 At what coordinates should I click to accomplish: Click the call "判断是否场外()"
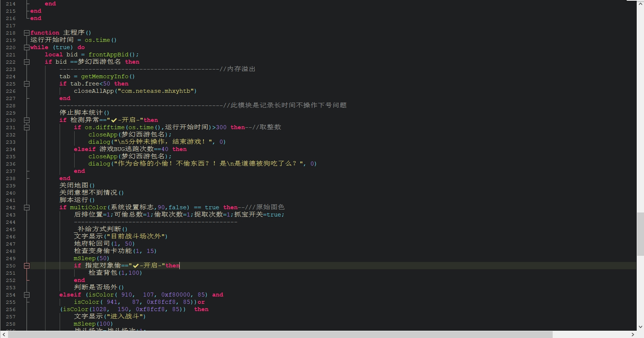click(x=99, y=287)
